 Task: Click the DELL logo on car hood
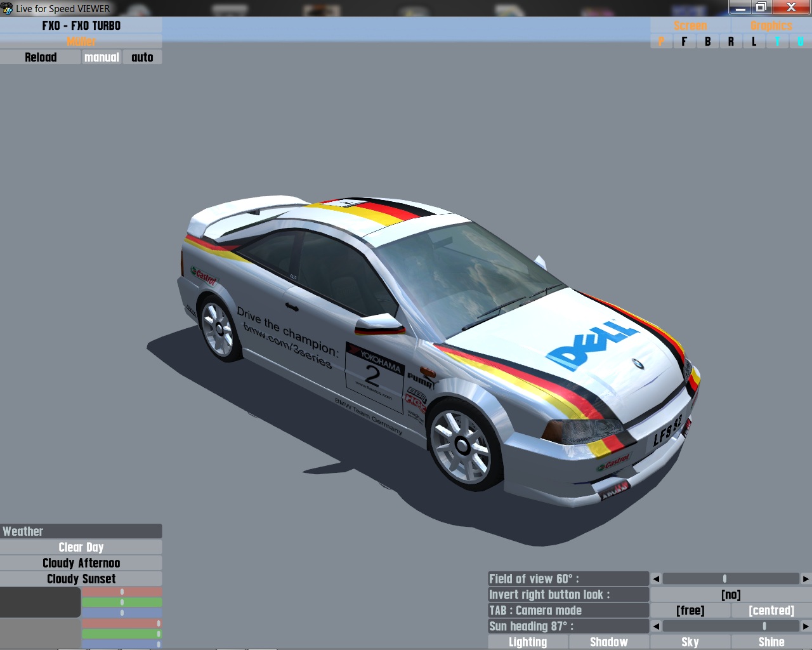[x=592, y=344]
